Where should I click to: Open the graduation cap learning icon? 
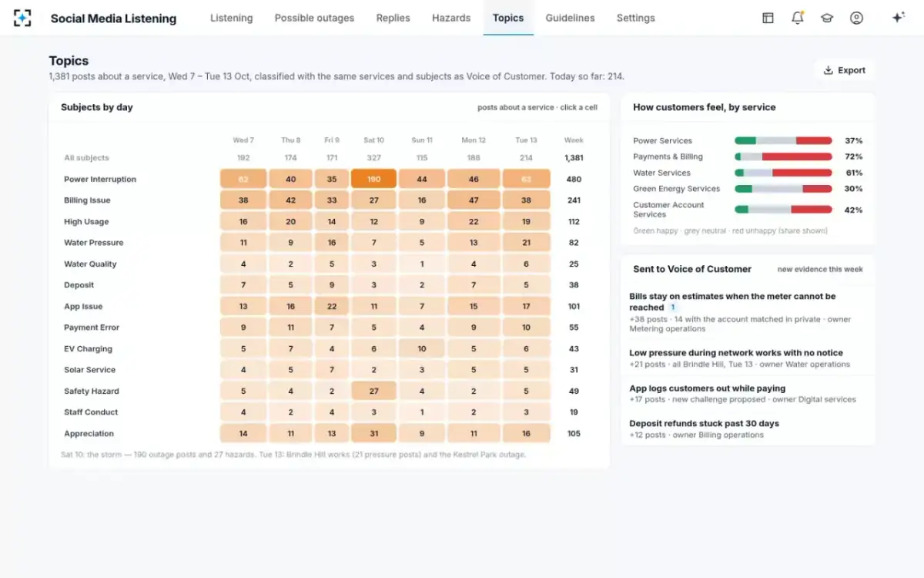pyautogui.click(x=826, y=18)
